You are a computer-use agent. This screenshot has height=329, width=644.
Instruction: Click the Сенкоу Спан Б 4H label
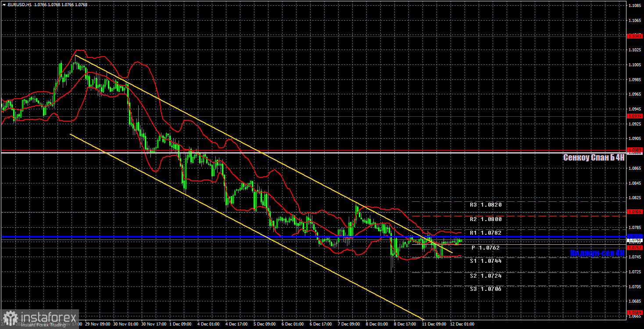click(x=594, y=157)
